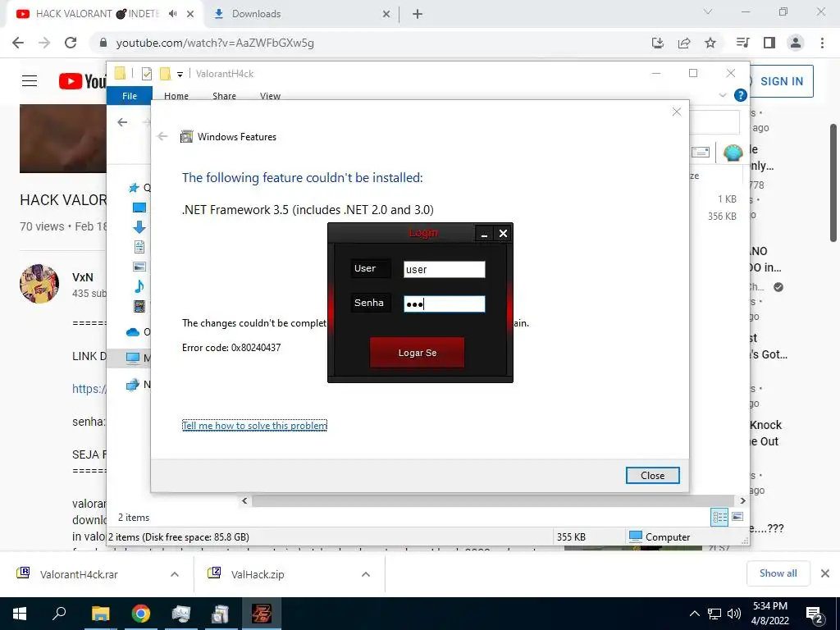840x630 pixels.
Task: Toggle Chrome side panel
Action: coord(769,43)
